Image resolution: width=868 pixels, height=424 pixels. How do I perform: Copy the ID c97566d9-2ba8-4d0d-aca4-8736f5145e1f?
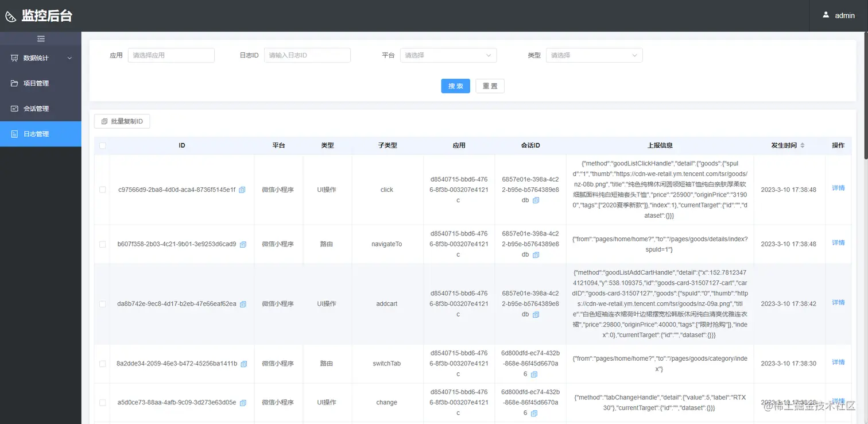tap(242, 190)
